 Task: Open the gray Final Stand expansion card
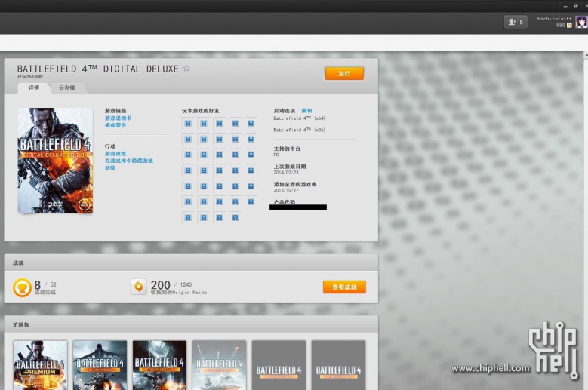(x=338, y=365)
